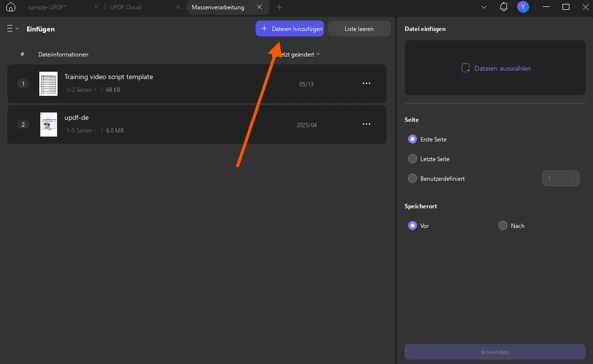This screenshot has width=593, height=364.
Task: Expand the 1-5 Seiten page range dropdown
Action: click(82, 131)
